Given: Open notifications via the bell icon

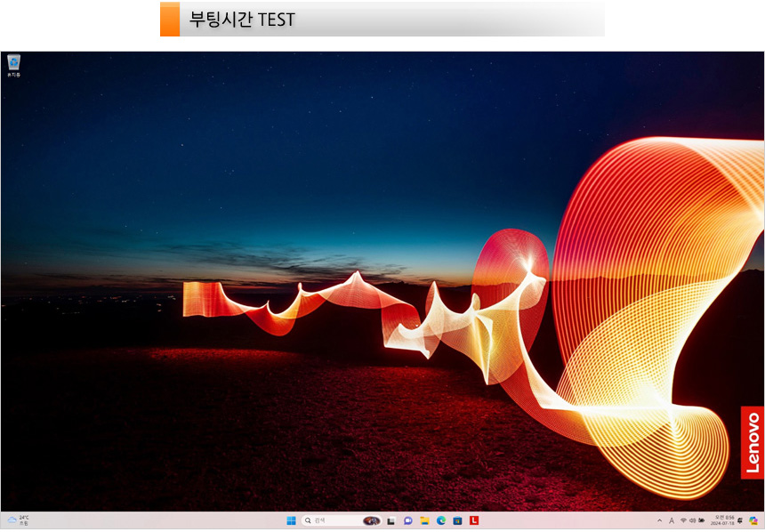Looking at the screenshot, I should 740,520.
